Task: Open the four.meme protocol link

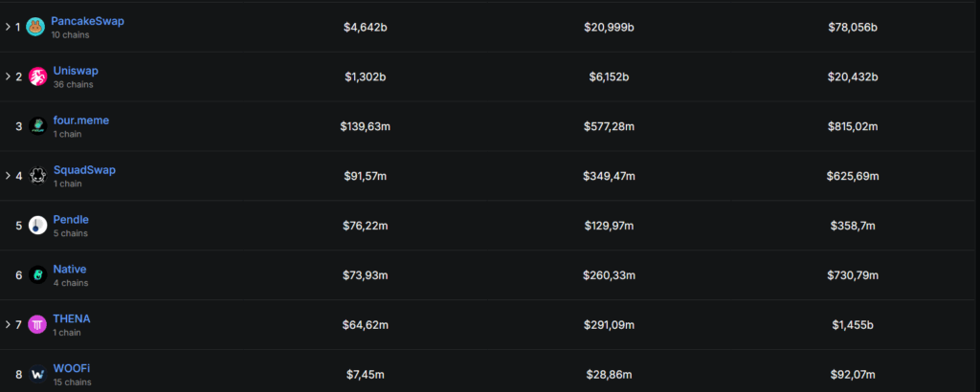Action: 81,120
